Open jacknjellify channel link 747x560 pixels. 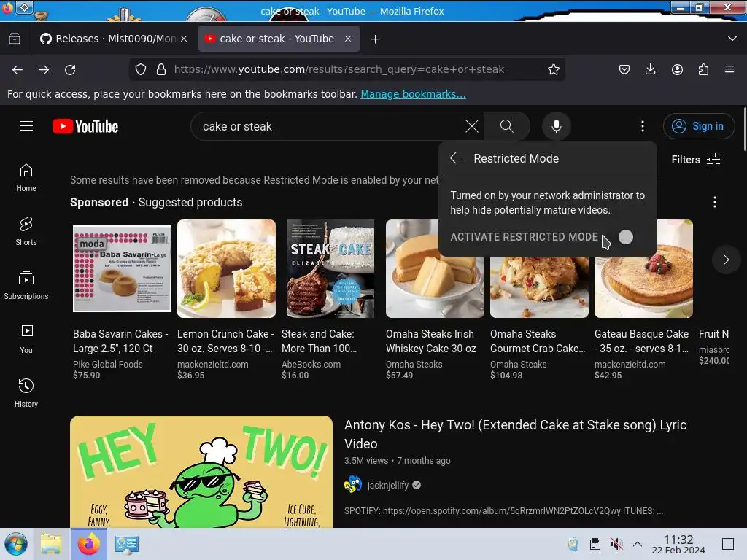[388, 485]
